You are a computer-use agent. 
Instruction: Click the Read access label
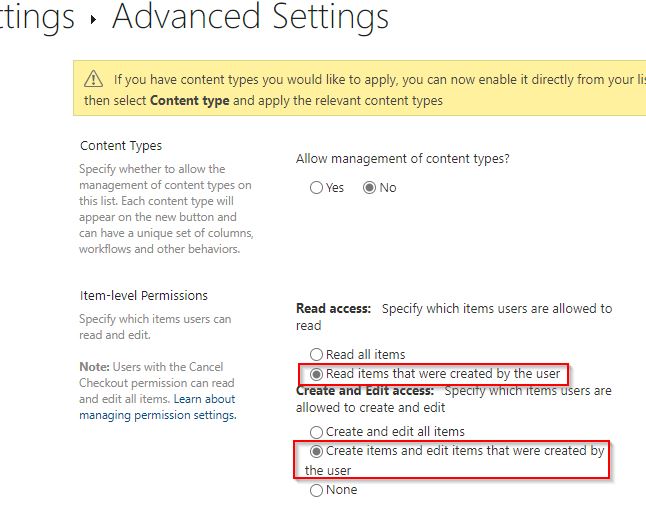[x=335, y=309]
